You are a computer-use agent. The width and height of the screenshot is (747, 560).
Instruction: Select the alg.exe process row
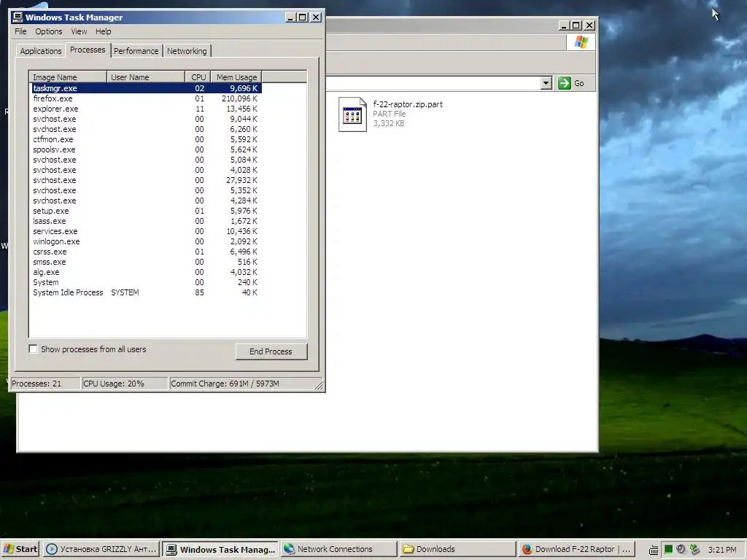point(146,273)
